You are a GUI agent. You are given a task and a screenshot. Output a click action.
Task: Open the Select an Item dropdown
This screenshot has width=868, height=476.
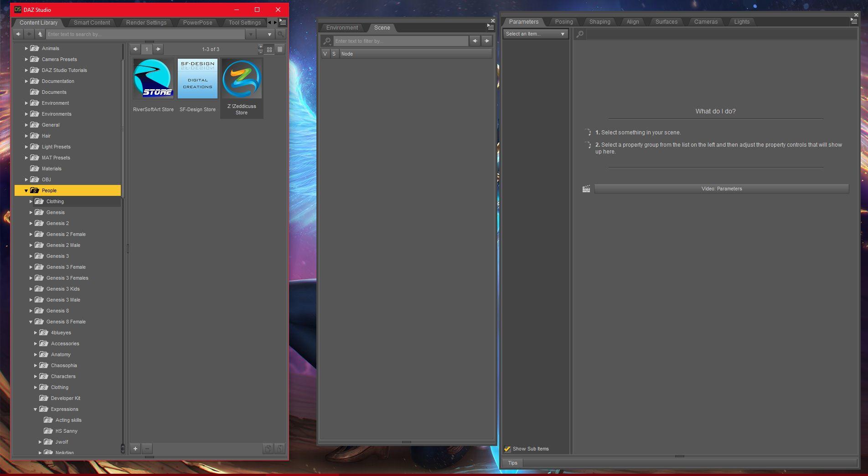[x=535, y=34]
